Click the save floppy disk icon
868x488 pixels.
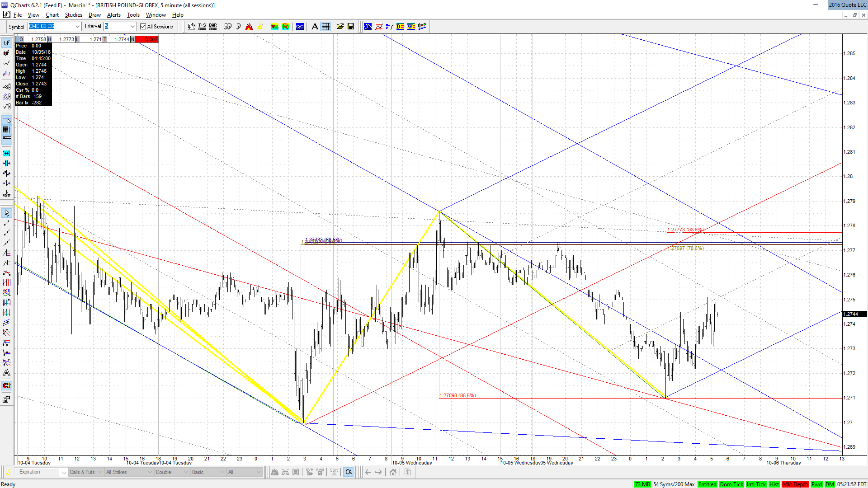pos(351,27)
